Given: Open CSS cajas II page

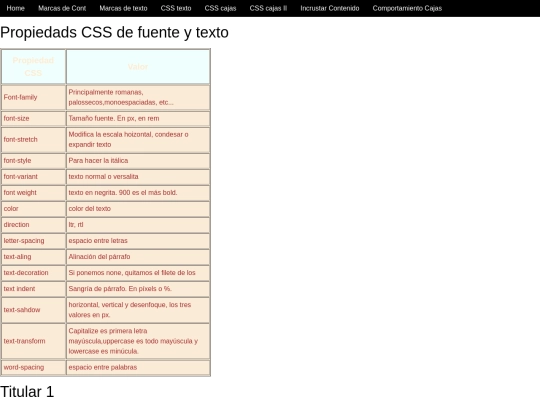Looking at the screenshot, I should [268, 8].
